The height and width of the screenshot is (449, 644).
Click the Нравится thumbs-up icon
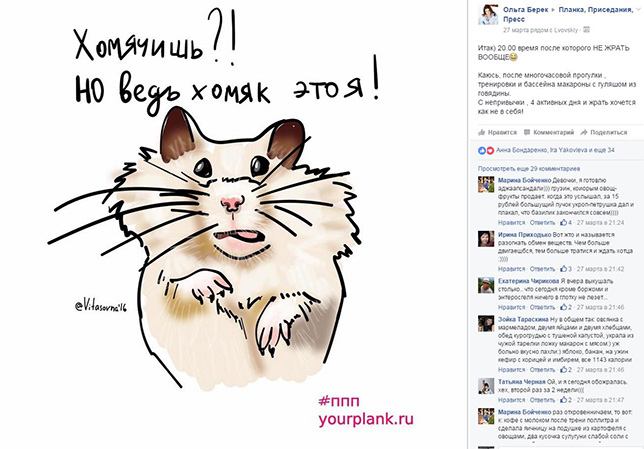click(x=481, y=132)
